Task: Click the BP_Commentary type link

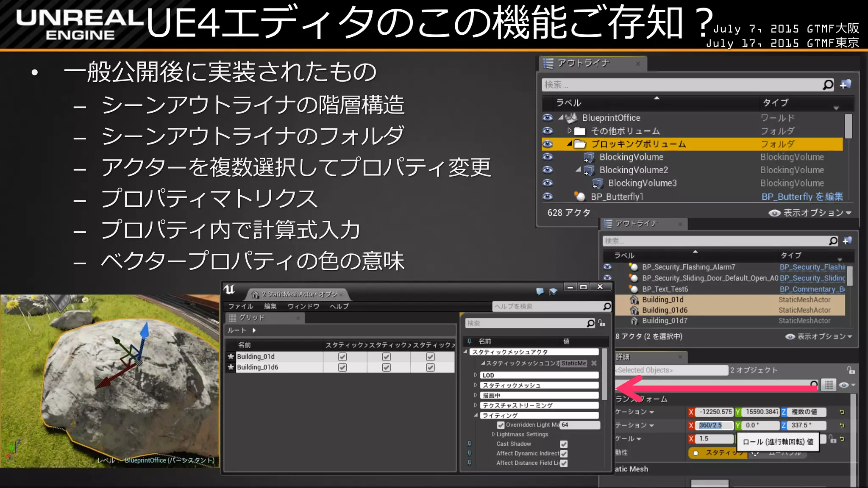Action: [812, 289]
